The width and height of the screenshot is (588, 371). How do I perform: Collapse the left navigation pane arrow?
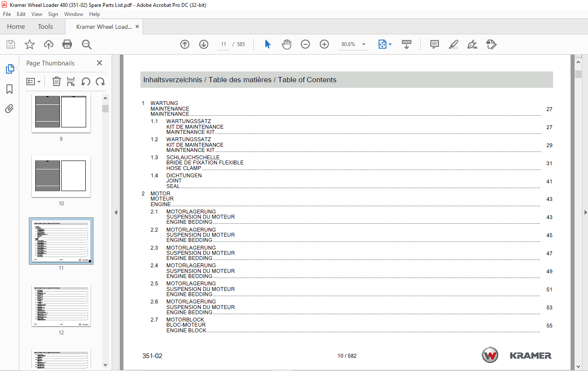[x=115, y=212]
